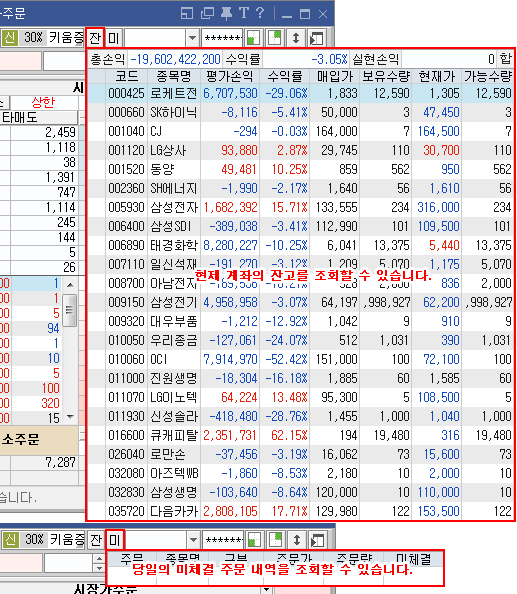Click the account combo box in top toolbar
Image resolution: width=517 pixels, height=594 pixels.
[161, 38]
